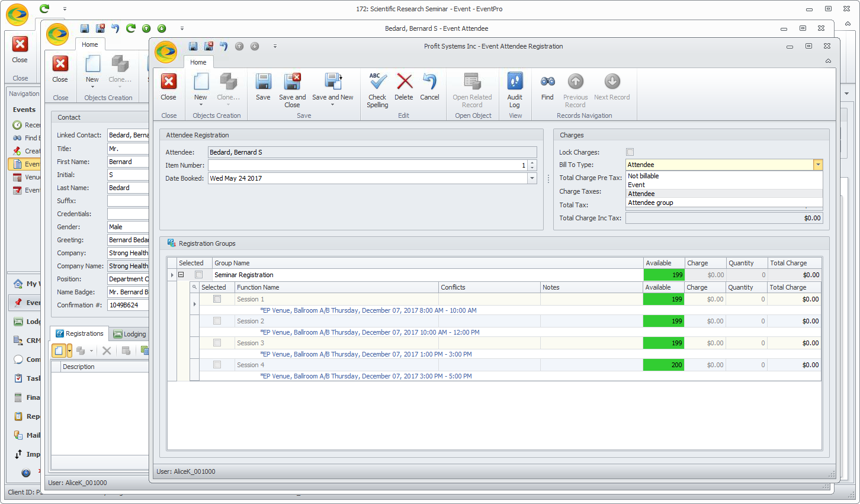Sort by Function Name column header
860x504 pixels.
(x=336, y=287)
